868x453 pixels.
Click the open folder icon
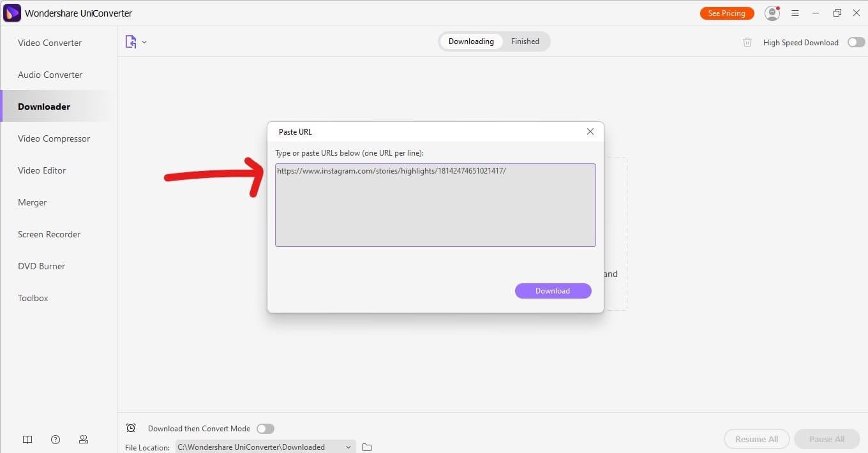pyautogui.click(x=367, y=447)
